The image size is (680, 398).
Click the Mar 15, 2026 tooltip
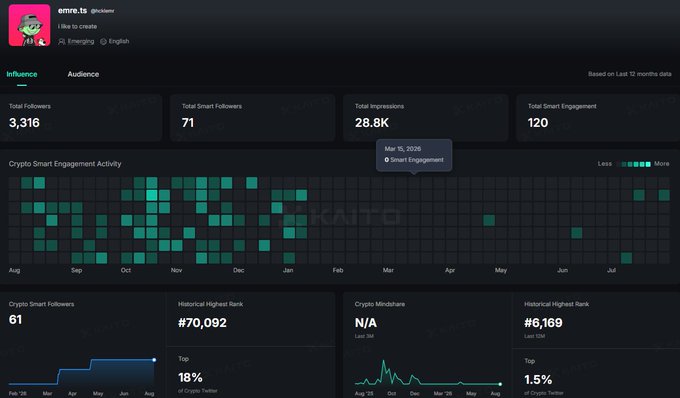click(414, 155)
